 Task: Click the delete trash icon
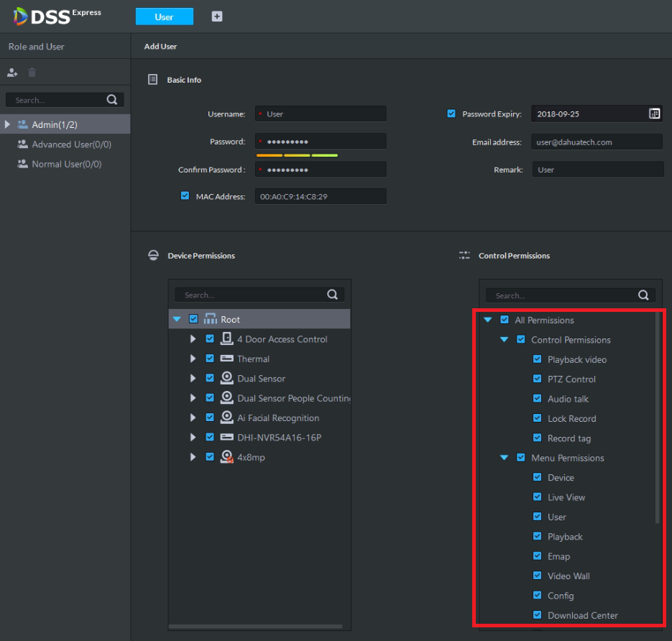[32, 73]
